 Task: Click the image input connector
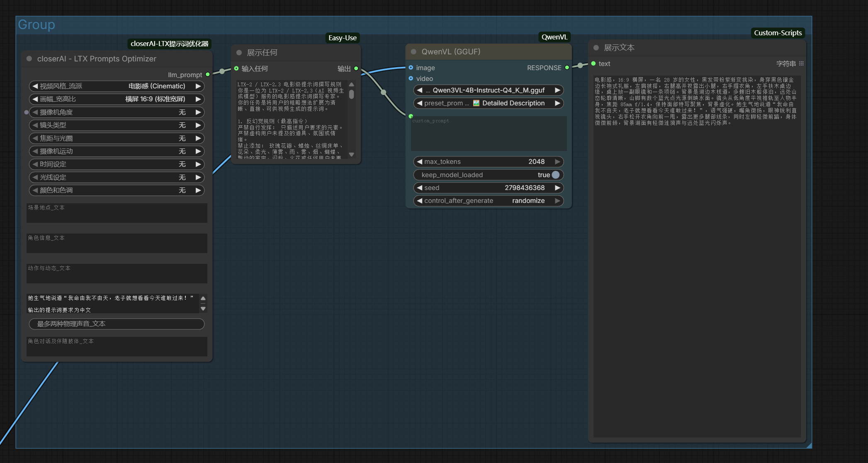[411, 68]
